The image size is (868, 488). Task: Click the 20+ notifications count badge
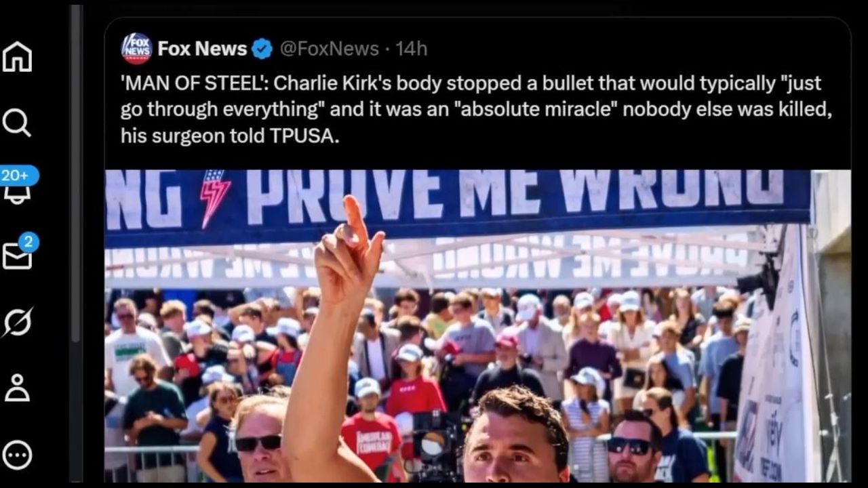pyautogui.click(x=18, y=176)
